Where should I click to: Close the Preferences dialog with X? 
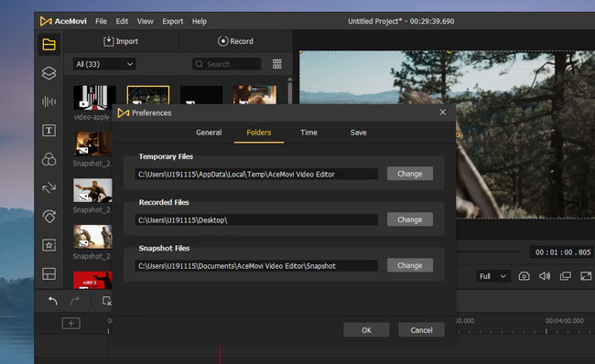click(442, 112)
